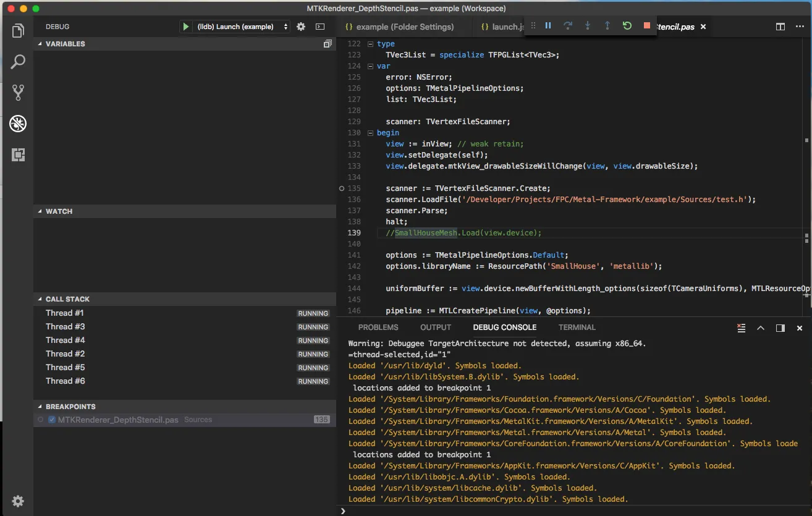Toggle the breakpoint on line 135

342,188
